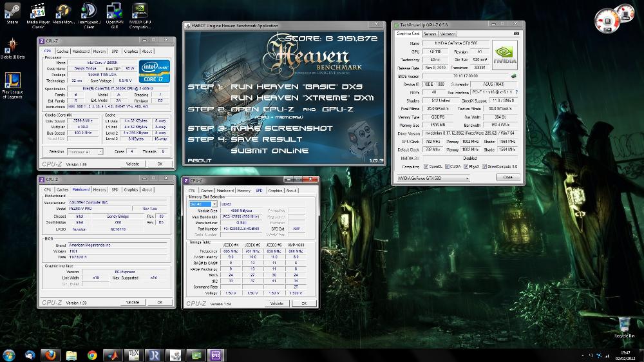Toggle the OpenCL checkbox in GPU-Z

pyautogui.click(x=426, y=166)
